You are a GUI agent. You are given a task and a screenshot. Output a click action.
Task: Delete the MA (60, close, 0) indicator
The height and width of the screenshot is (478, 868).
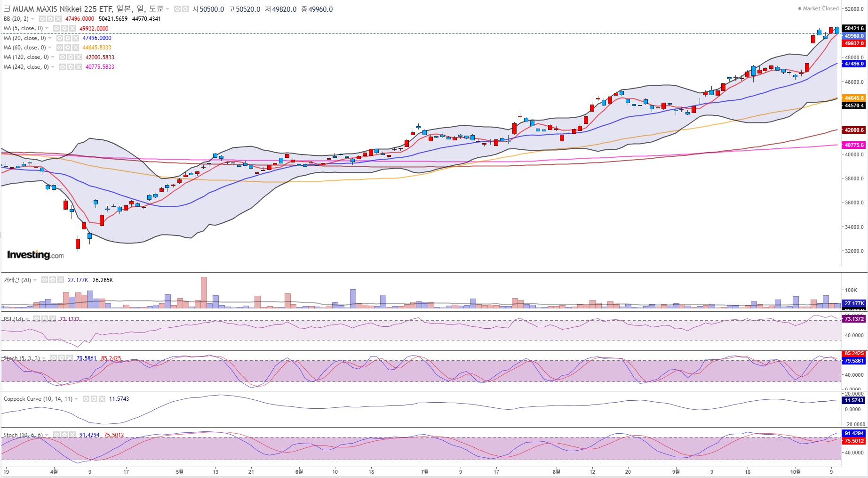point(75,48)
